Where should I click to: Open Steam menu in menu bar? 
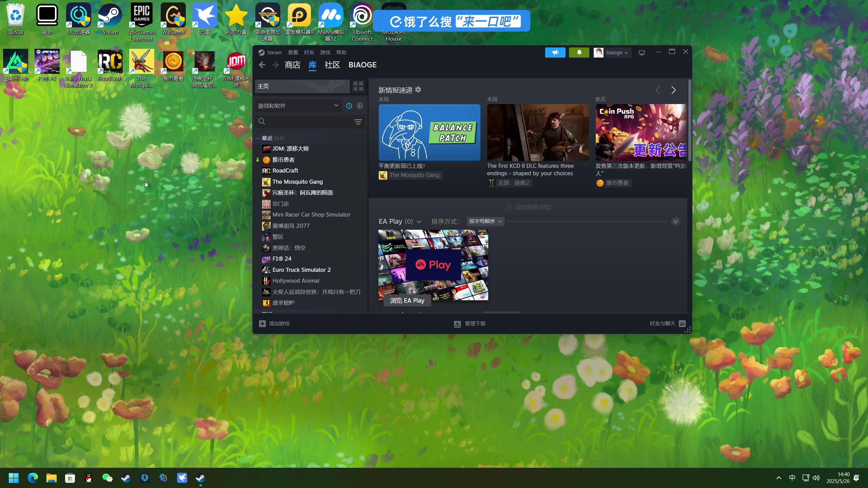(274, 53)
